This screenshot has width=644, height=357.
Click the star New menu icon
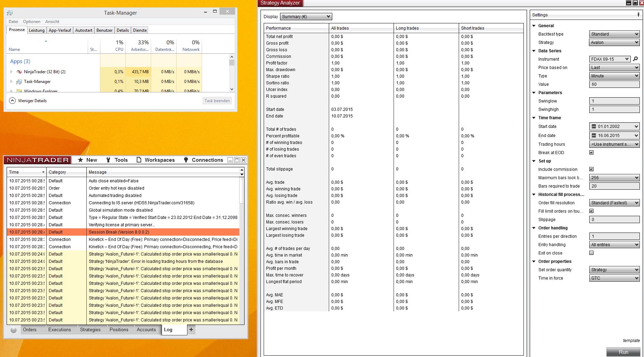pos(80,160)
